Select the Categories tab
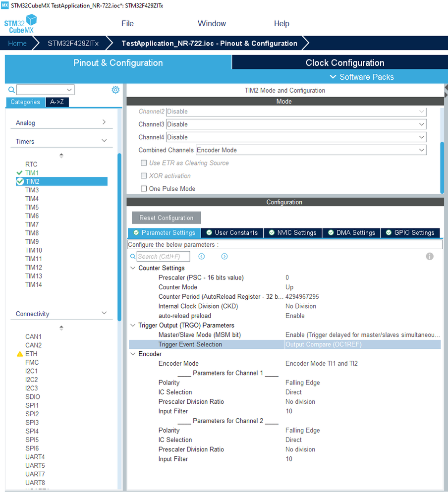 26,102
